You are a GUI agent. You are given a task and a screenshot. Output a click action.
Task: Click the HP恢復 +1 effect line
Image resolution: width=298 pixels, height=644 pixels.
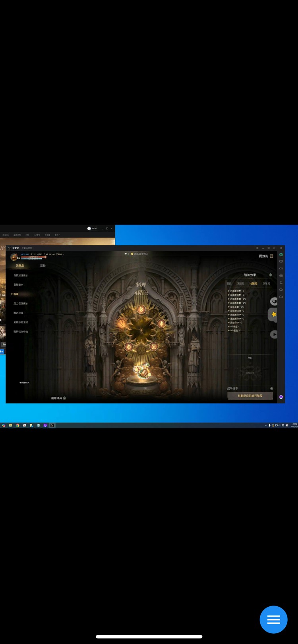235,327
